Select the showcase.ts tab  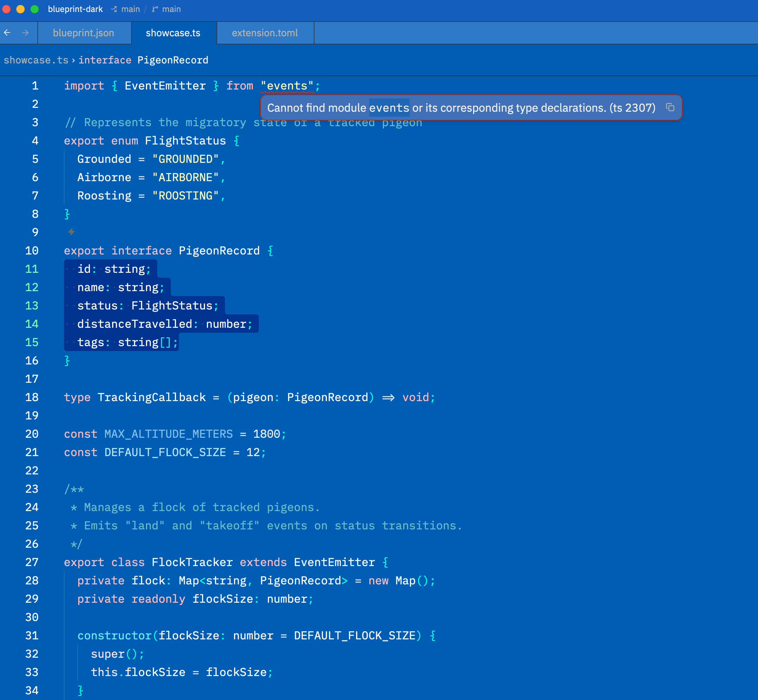pos(173,33)
